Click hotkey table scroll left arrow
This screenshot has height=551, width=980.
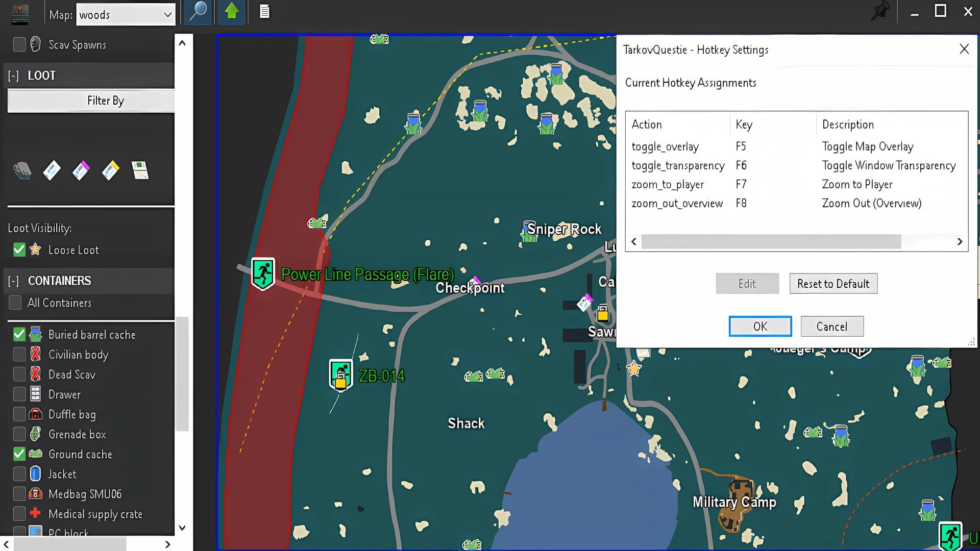(x=634, y=242)
